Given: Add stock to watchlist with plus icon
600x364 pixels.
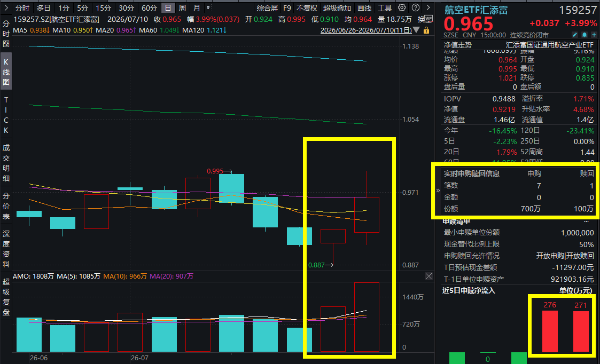Looking at the screenshot, I should (594, 35).
